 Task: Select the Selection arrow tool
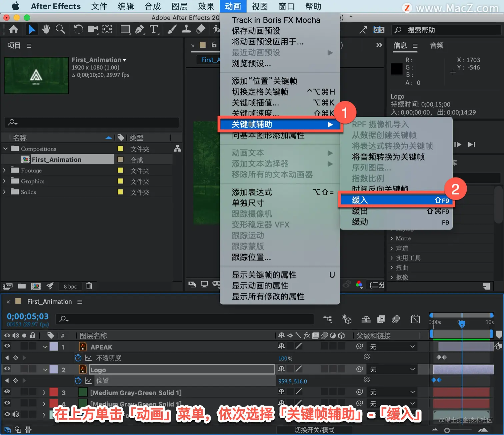pyautogui.click(x=32, y=30)
